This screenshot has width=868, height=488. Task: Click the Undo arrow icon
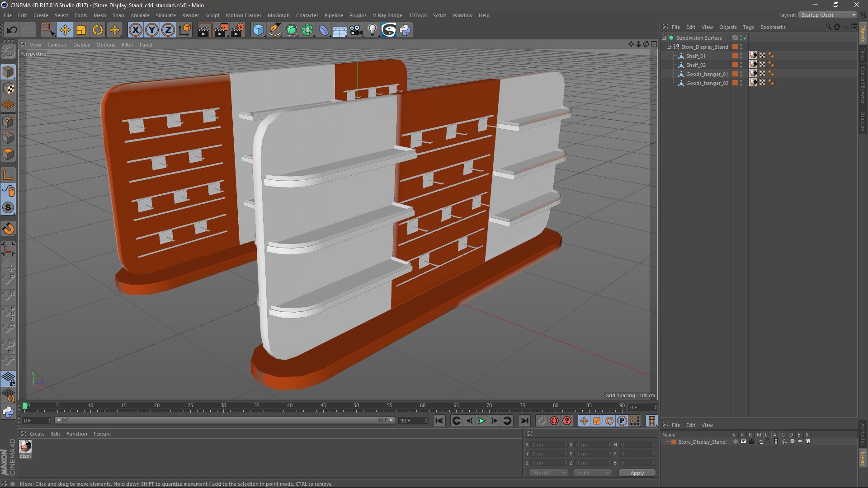pos(12,30)
